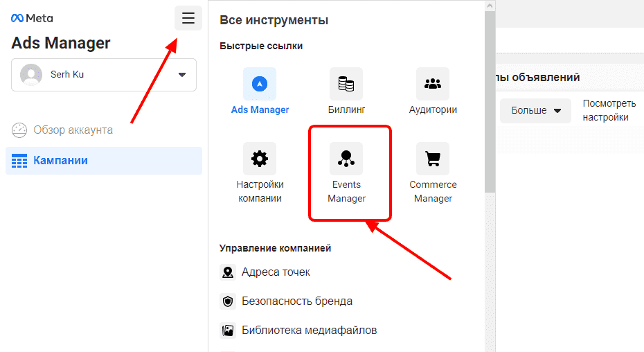Click the Commerce Manager label
644x352 pixels.
(x=433, y=191)
